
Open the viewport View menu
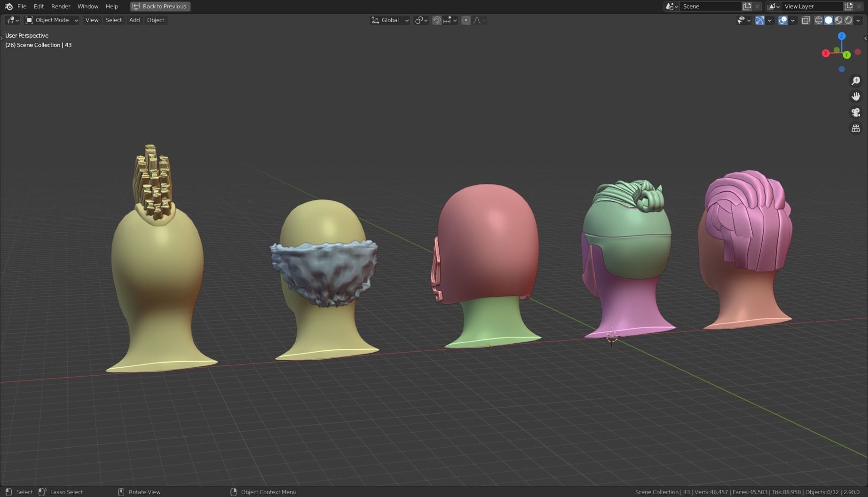click(92, 20)
